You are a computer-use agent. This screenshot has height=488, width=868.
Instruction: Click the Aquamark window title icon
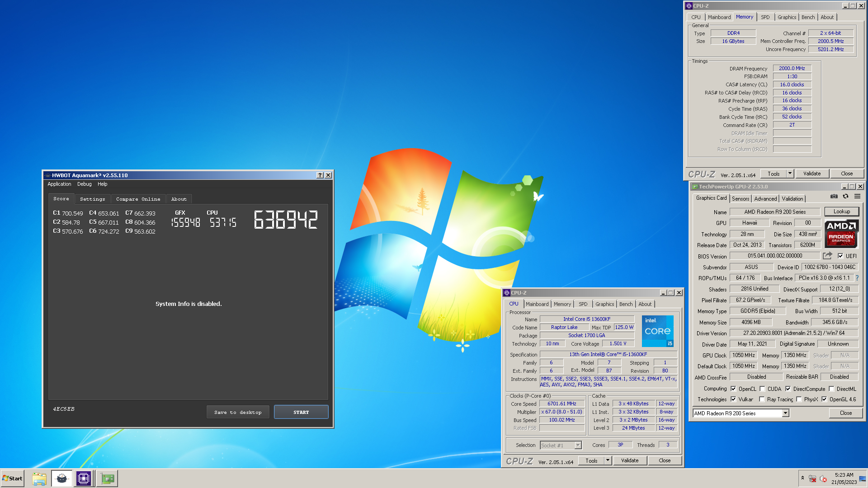47,175
